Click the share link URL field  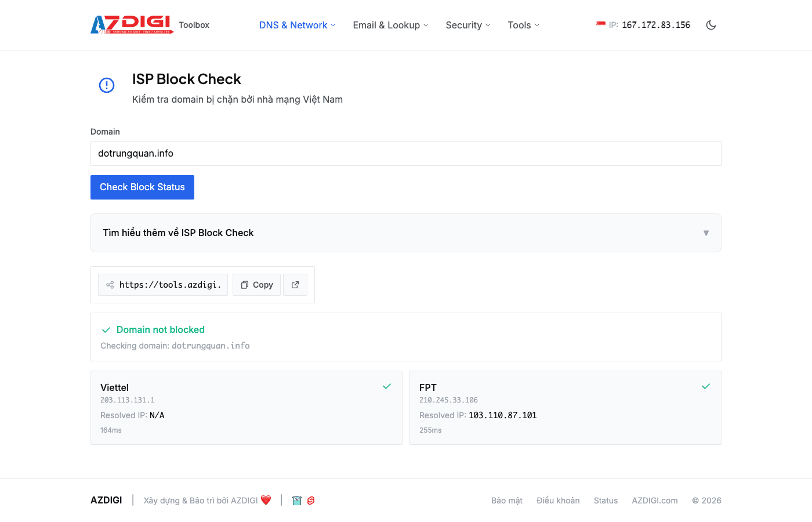pos(164,285)
